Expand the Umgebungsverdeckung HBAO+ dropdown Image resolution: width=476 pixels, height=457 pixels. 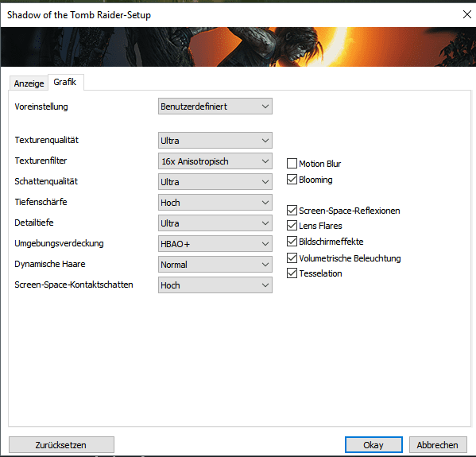pyautogui.click(x=215, y=243)
